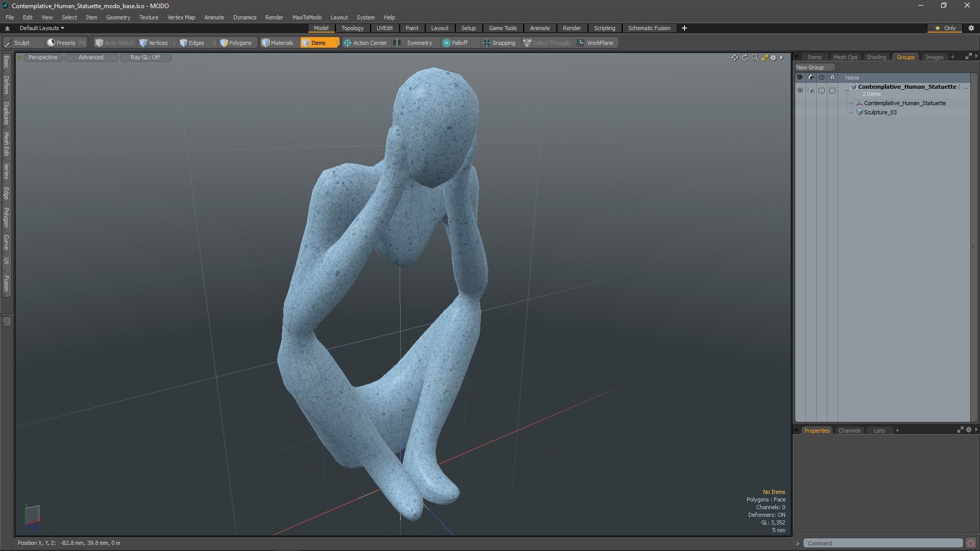Open the Default Layouts dropdown
Viewport: 980px width, 551px height.
(42, 28)
